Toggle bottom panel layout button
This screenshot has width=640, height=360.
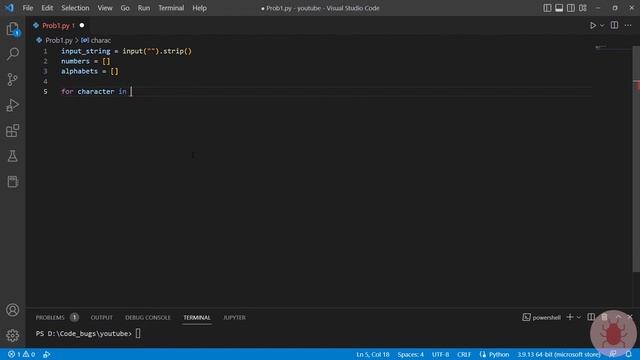[x=559, y=8]
